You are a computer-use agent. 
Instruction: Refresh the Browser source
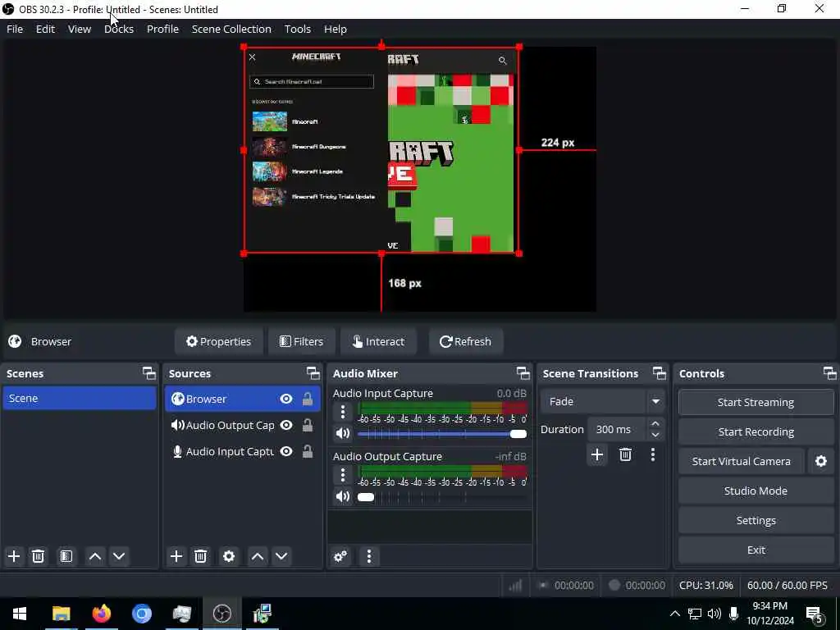pos(466,341)
